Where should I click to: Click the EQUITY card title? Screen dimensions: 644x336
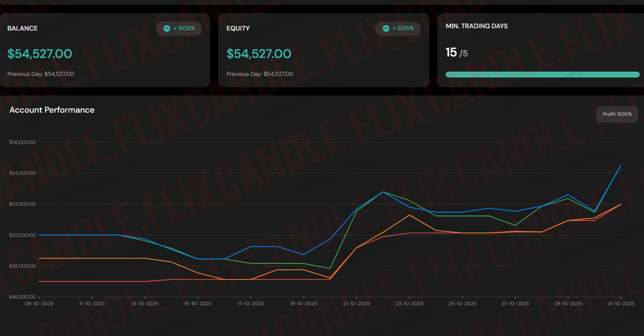(238, 28)
